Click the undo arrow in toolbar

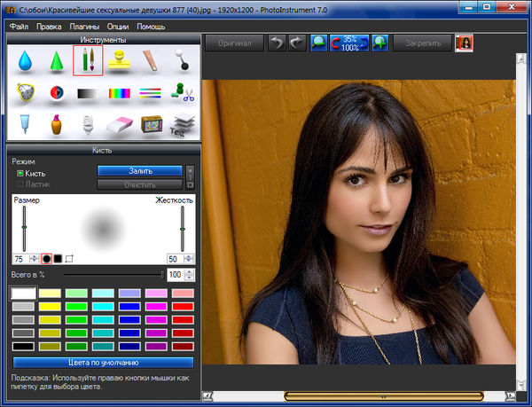pos(278,43)
